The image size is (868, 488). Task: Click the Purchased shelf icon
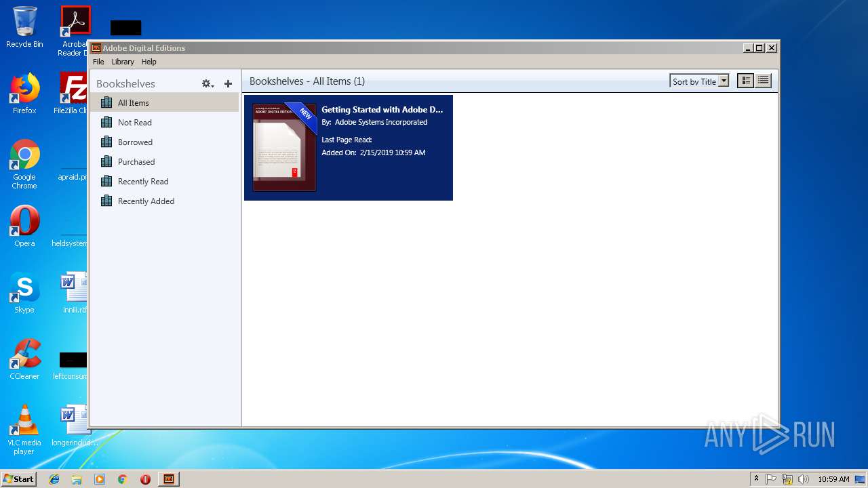[106, 161]
